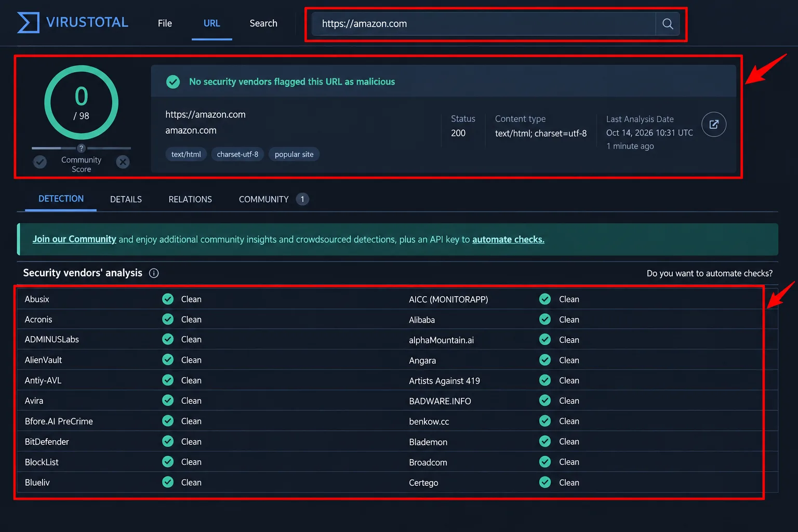Click the search magnifier icon

click(668, 24)
